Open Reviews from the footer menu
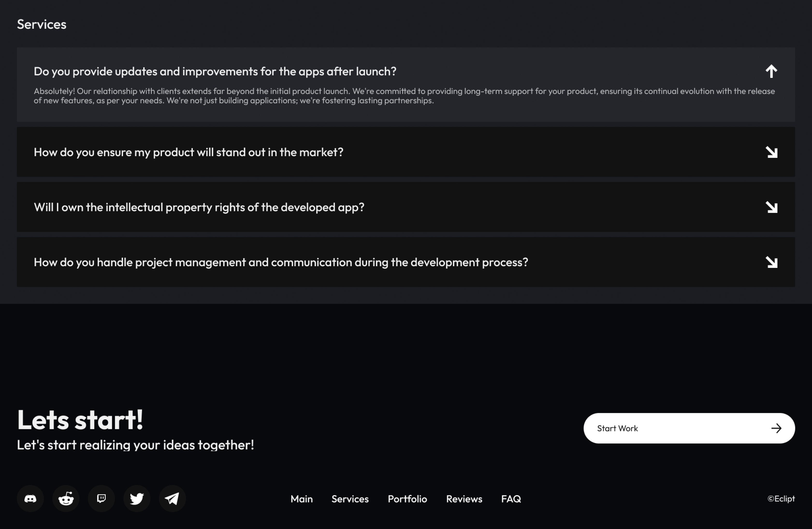Viewport: 812px width, 529px height. [464, 499]
